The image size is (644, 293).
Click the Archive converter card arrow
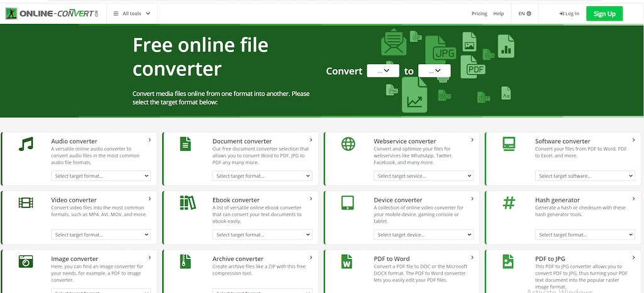(311, 257)
